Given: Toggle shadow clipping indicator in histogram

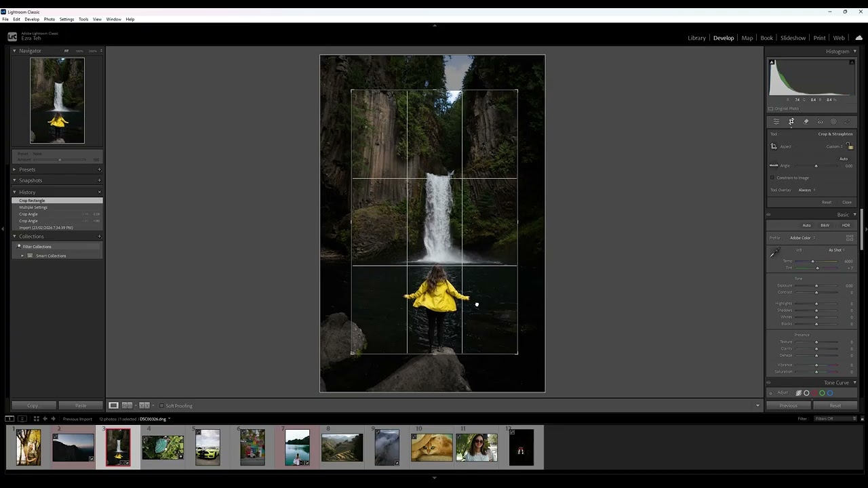Looking at the screenshot, I should tap(772, 62).
